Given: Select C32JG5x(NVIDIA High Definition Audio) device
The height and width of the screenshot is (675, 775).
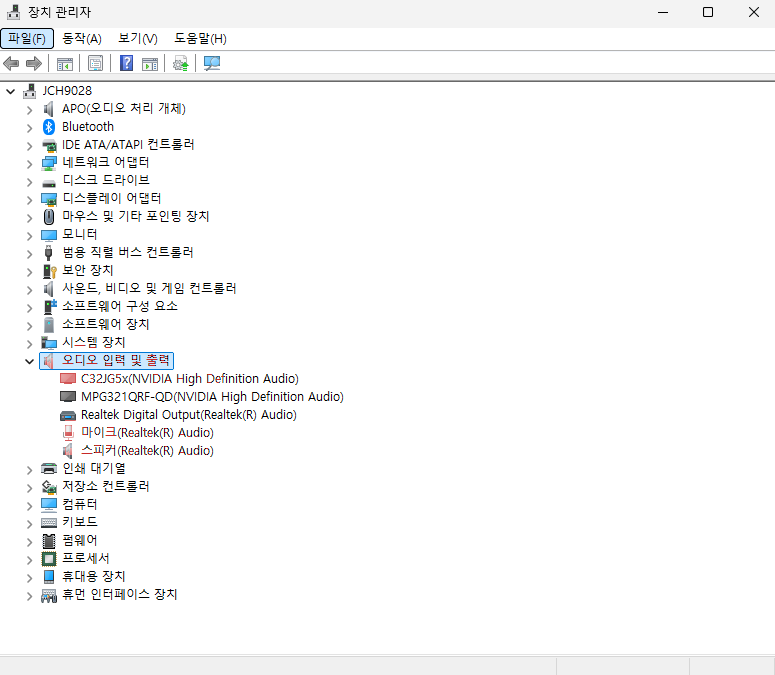Looking at the screenshot, I should 190,379.
